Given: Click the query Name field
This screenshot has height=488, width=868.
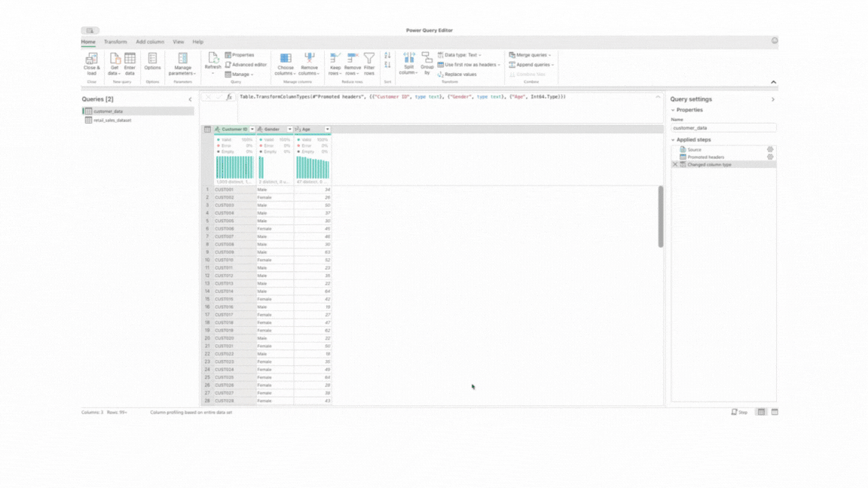Looking at the screenshot, I should pyautogui.click(x=723, y=128).
